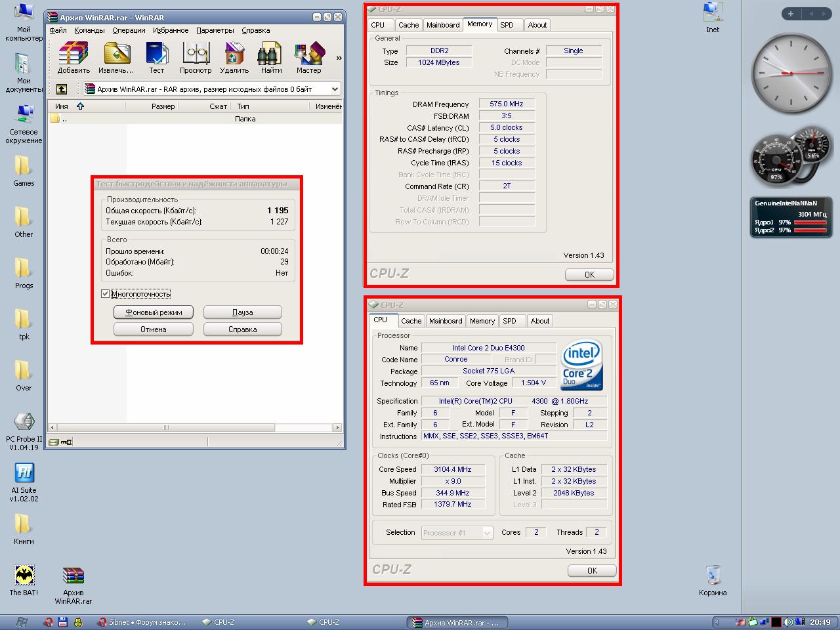Click the up-one-level arrow button in WinRAR

tap(62, 89)
